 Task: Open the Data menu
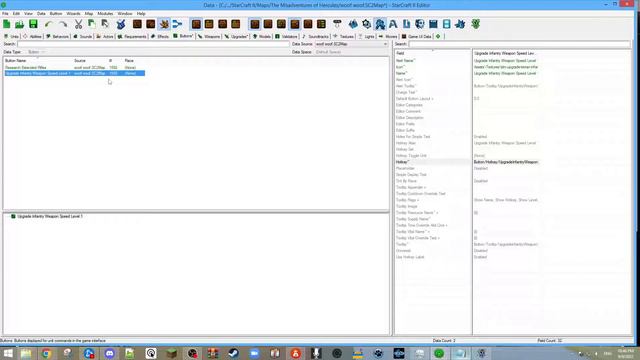click(41, 13)
